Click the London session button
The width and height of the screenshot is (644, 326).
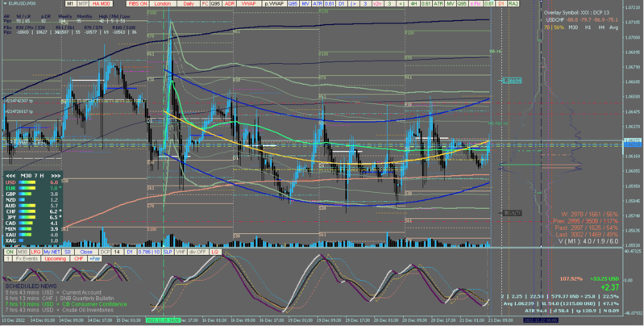click(x=163, y=4)
